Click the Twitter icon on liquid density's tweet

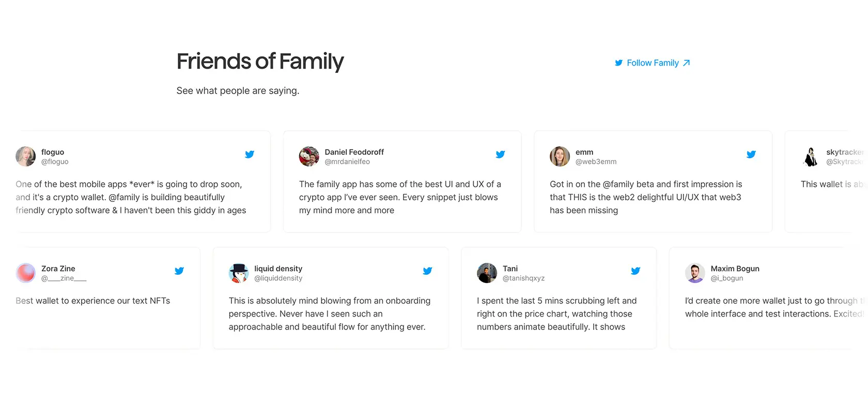click(427, 271)
